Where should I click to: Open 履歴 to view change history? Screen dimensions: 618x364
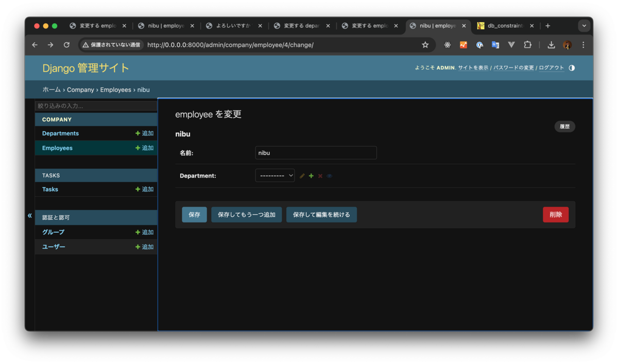coord(564,126)
